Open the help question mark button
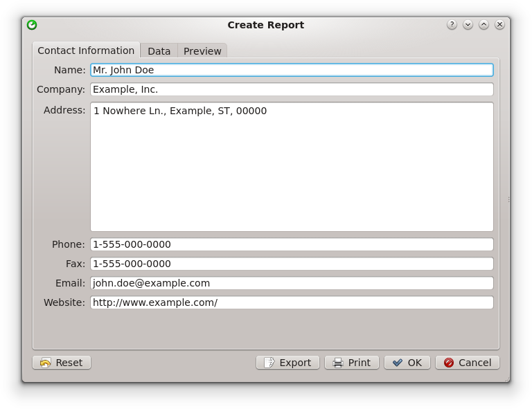532x409 pixels. [452, 25]
